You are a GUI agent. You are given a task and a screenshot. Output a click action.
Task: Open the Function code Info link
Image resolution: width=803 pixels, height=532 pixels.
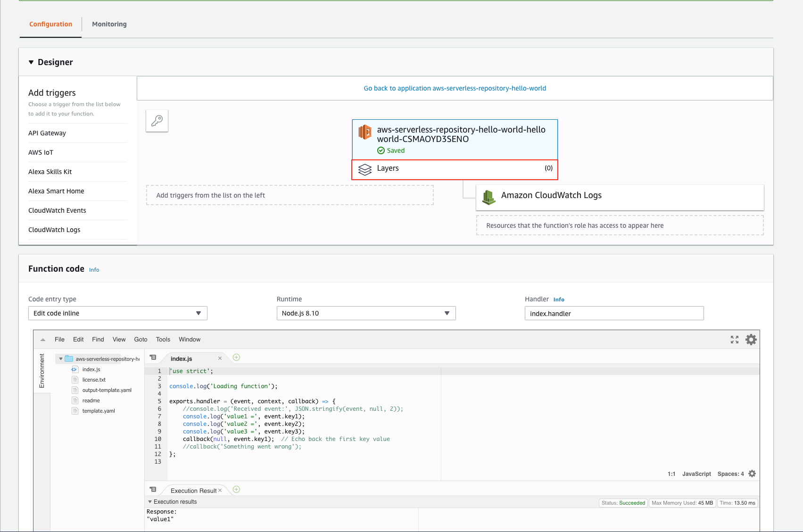point(94,270)
